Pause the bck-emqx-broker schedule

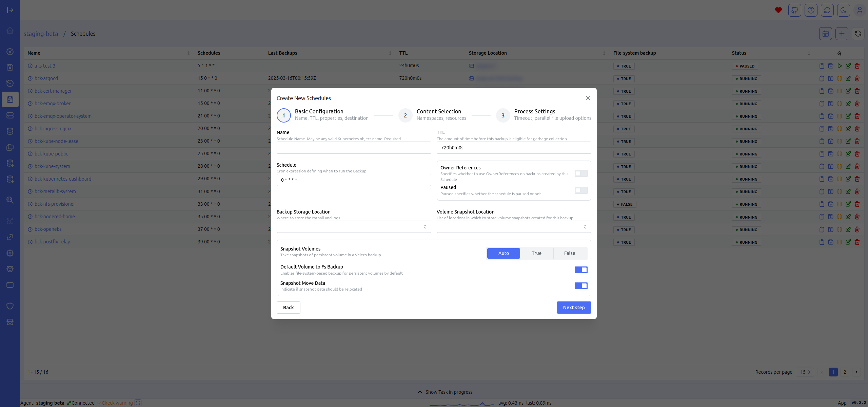pos(840,104)
